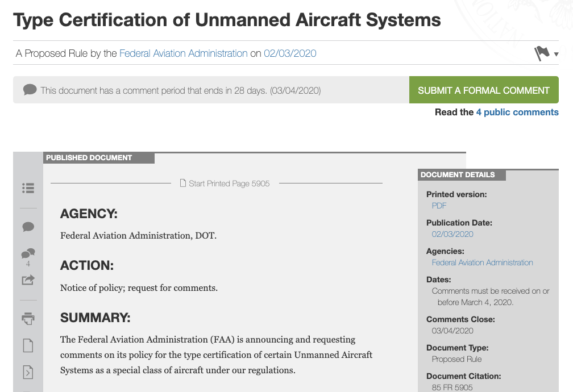The image size is (573, 392).
Task: Download the PDF printed version
Action: [438, 206]
